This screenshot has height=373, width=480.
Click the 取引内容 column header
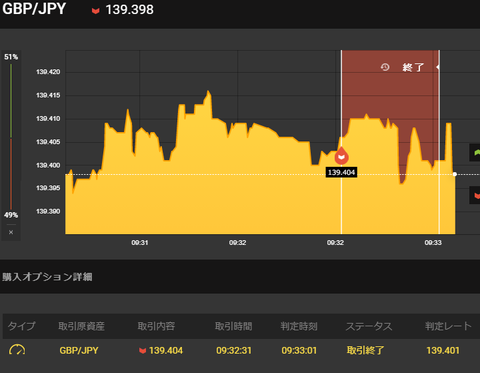coord(156,326)
